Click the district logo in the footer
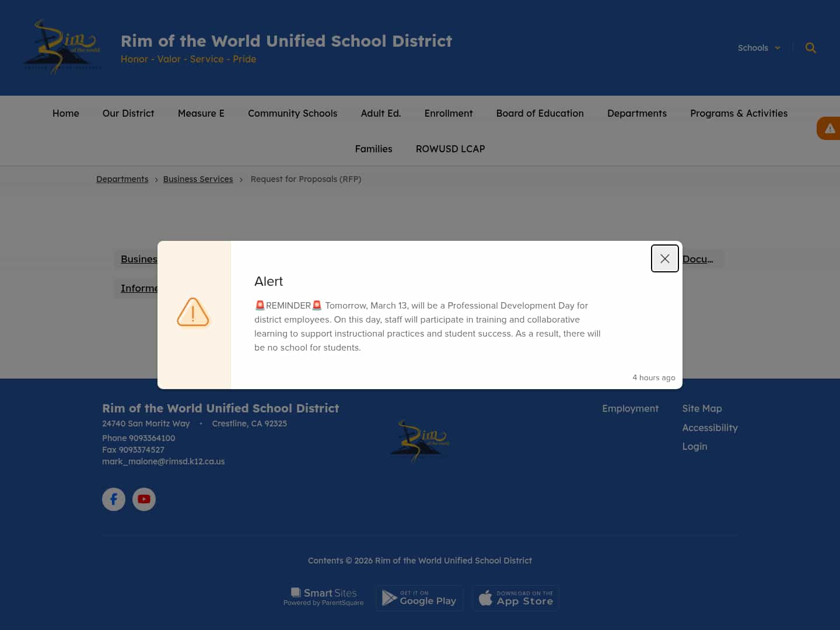Image resolution: width=840 pixels, height=630 pixels. (x=419, y=441)
